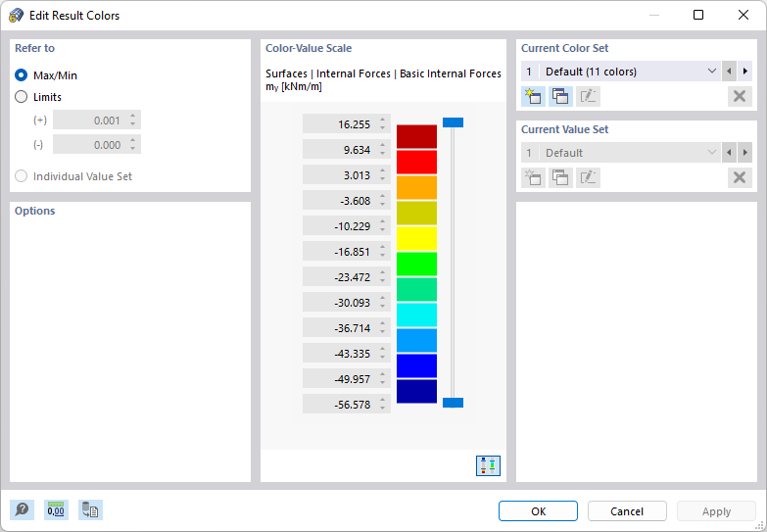Click the bottom-left database settings icon
Viewport: 767px width, 532px height.
pyautogui.click(x=90, y=510)
